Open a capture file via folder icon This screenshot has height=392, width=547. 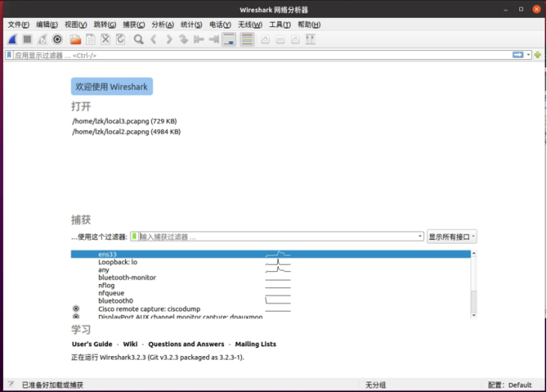coord(76,40)
